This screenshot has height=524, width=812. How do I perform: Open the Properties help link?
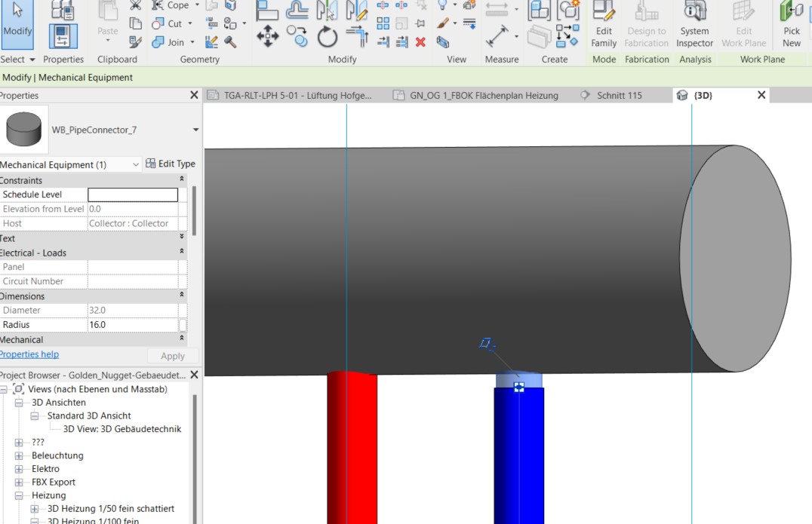pos(29,354)
